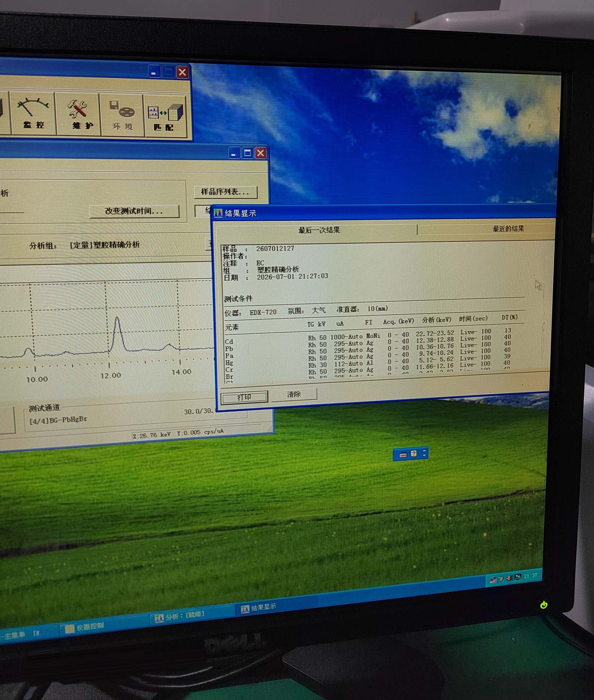This screenshot has width=594, height=700.
Task: Close the analysis window
Action: (260, 153)
